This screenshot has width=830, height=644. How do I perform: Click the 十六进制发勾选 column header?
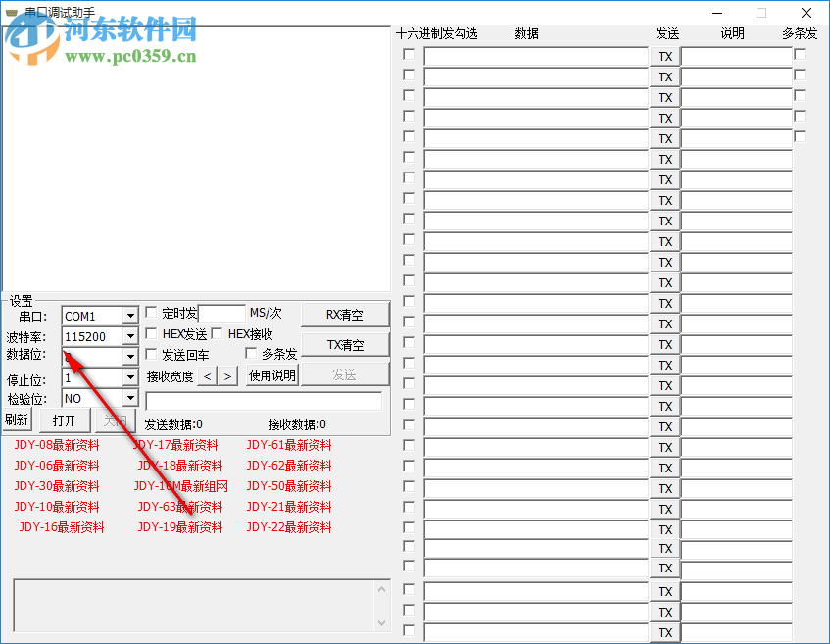click(x=437, y=34)
